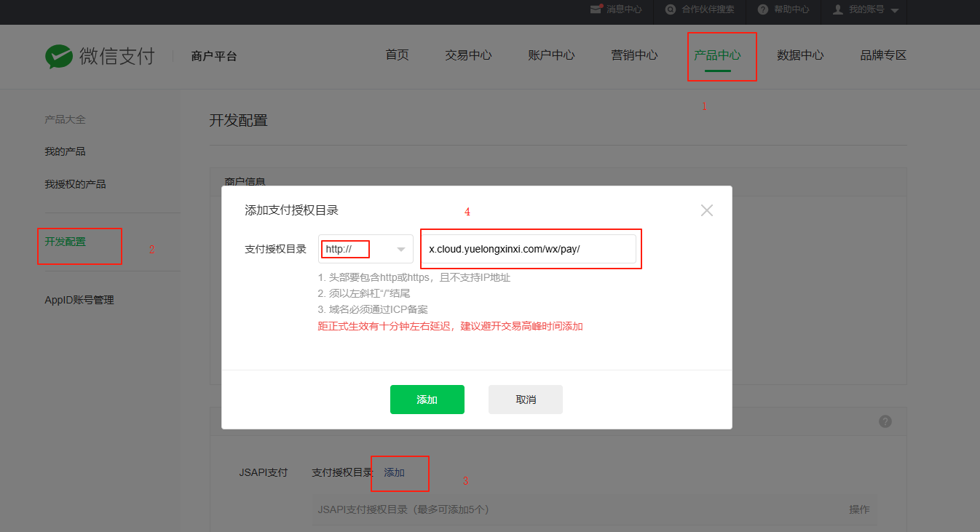Click the 合作伙伴搜索 text link

pyautogui.click(x=708, y=9)
